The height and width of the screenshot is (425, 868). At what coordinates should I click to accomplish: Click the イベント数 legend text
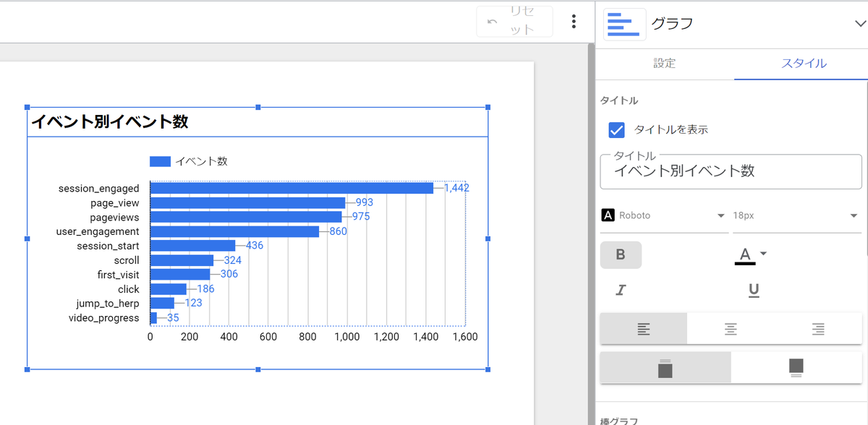pyautogui.click(x=201, y=161)
